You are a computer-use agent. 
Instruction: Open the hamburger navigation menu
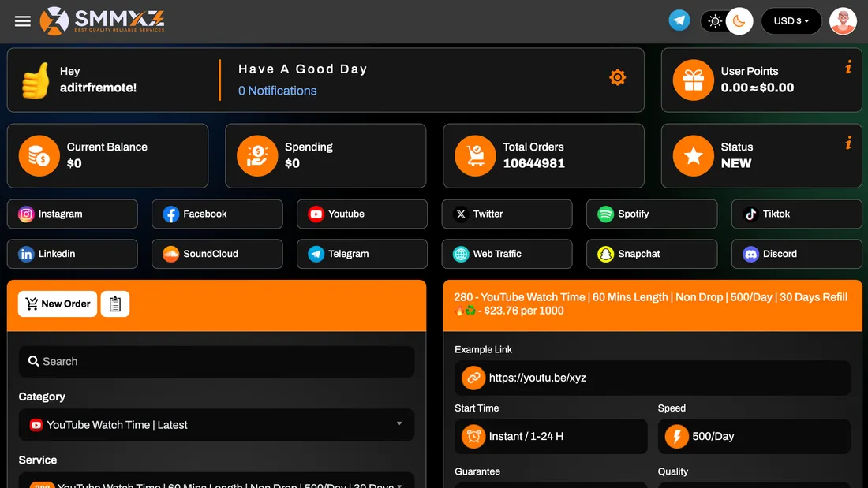click(x=22, y=20)
